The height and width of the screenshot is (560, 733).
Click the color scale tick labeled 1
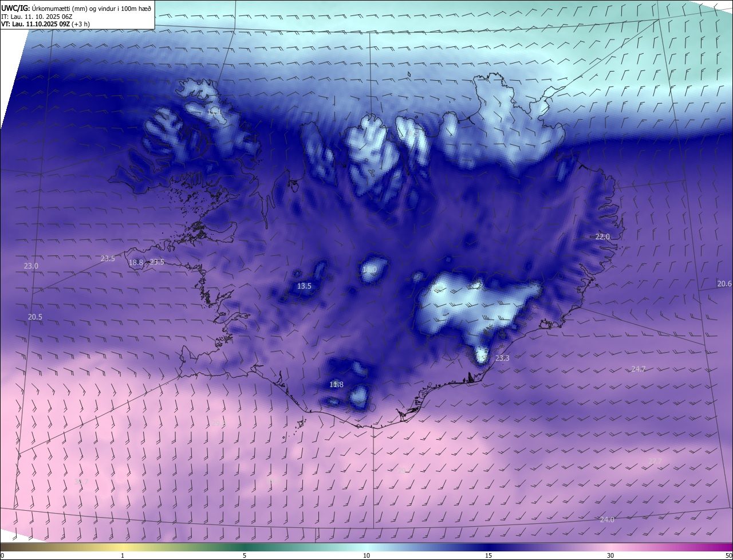[x=123, y=555]
